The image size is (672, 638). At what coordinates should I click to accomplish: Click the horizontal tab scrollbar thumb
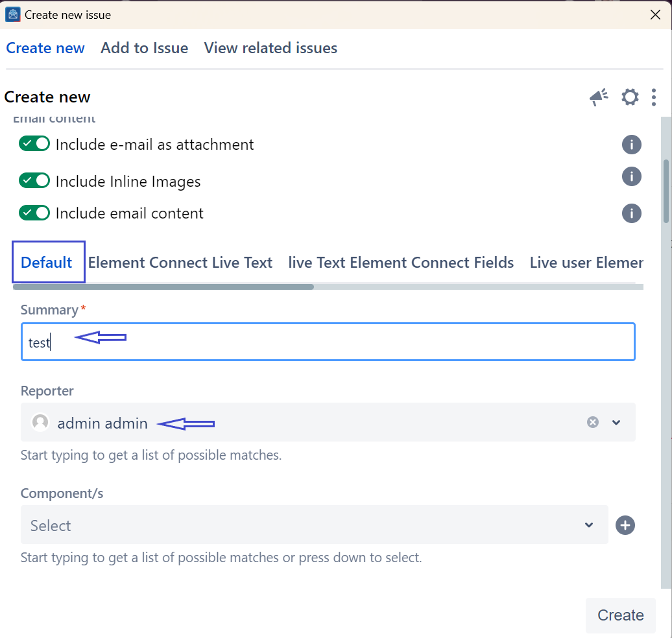pyautogui.click(x=163, y=287)
